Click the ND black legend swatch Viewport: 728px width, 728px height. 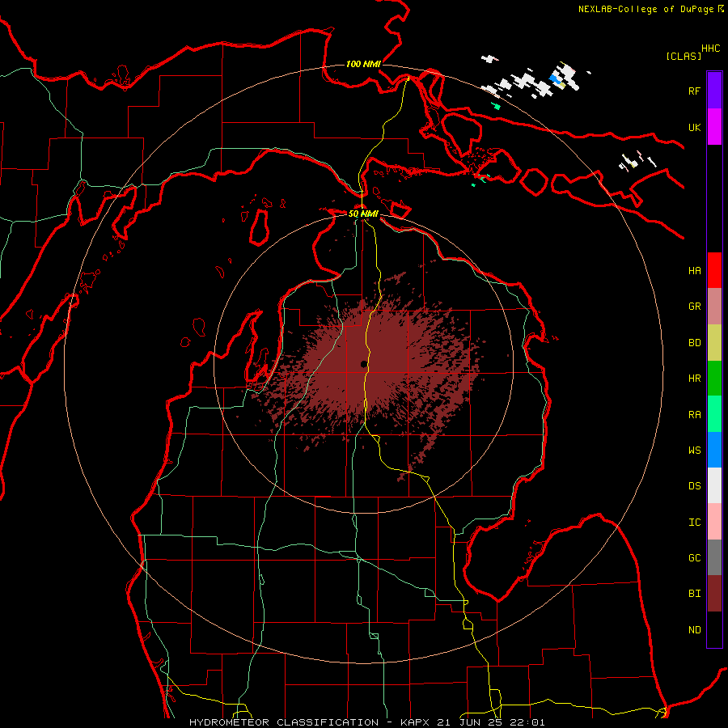pyautogui.click(x=714, y=629)
